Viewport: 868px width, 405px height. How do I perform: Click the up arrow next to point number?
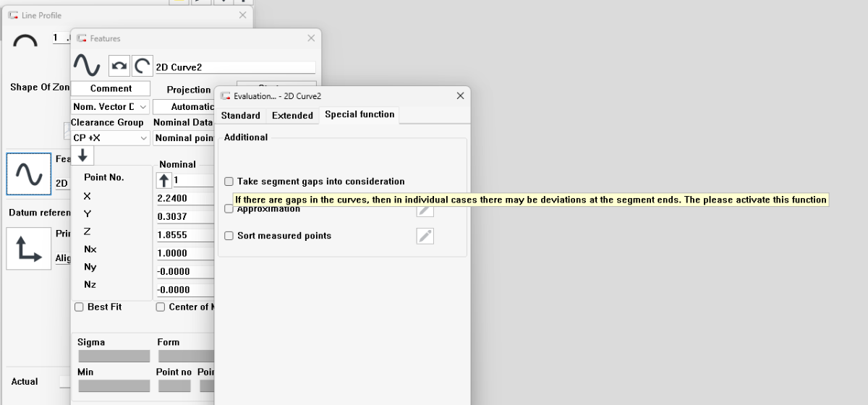coord(163,180)
